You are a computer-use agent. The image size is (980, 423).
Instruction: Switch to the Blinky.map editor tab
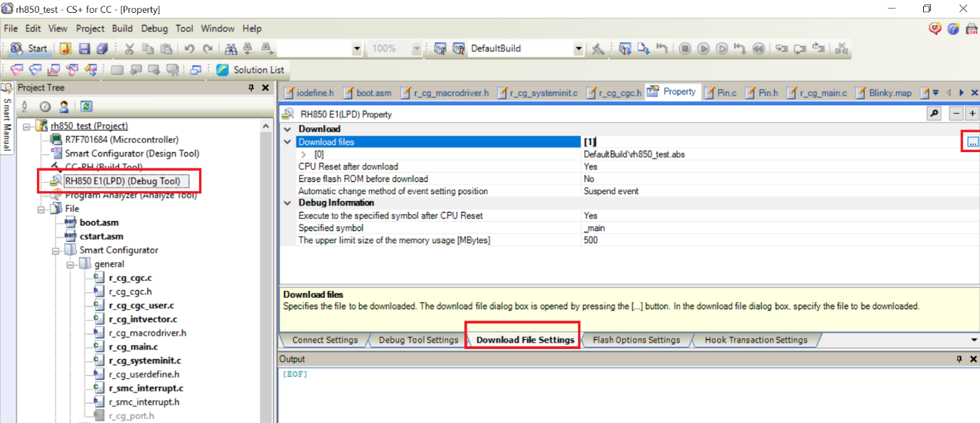click(x=883, y=93)
